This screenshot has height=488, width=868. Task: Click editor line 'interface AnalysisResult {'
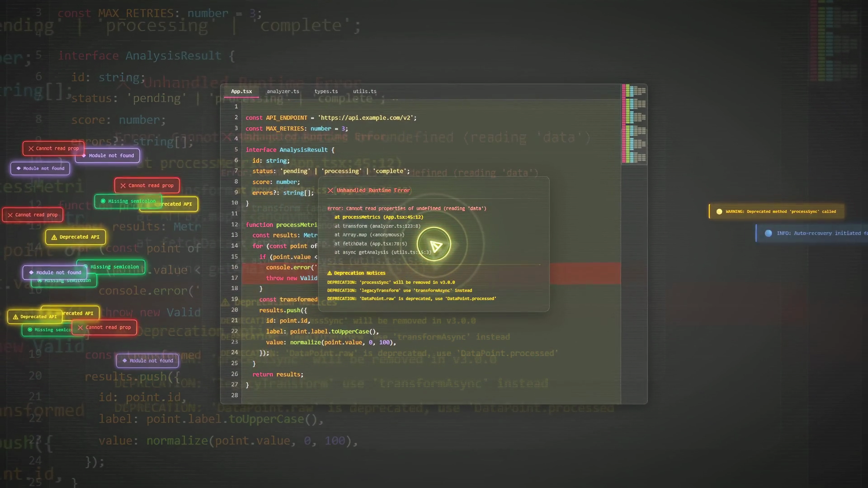click(x=290, y=150)
